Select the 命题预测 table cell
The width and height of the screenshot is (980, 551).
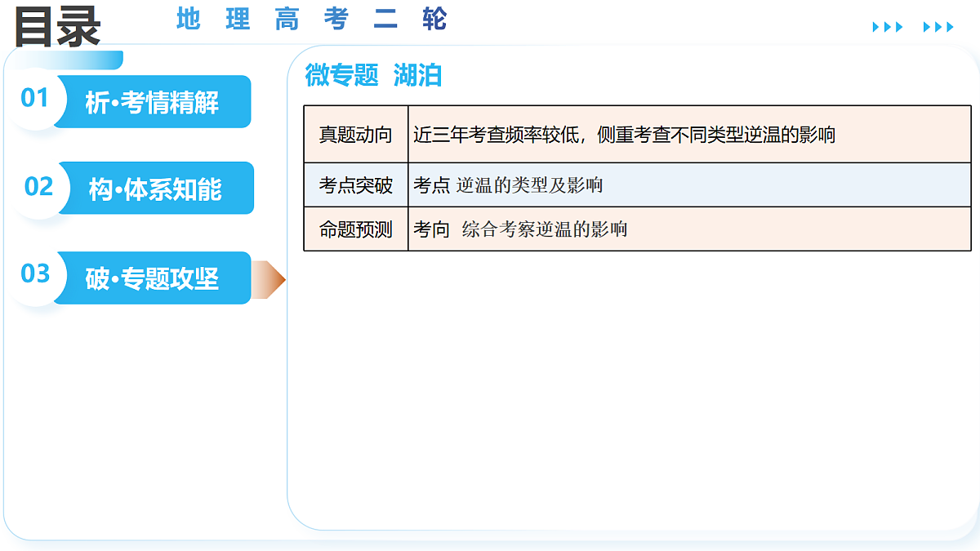point(356,229)
